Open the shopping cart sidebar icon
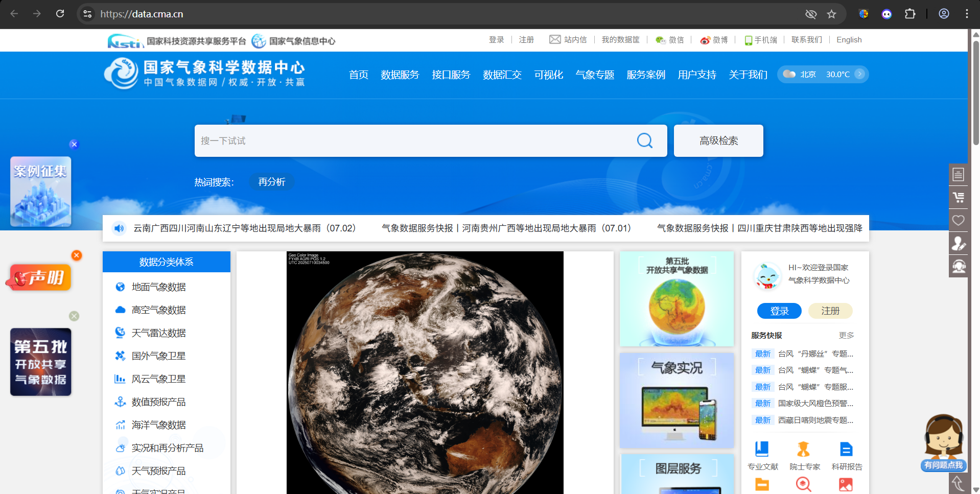The image size is (980, 494). coord(958,197)
